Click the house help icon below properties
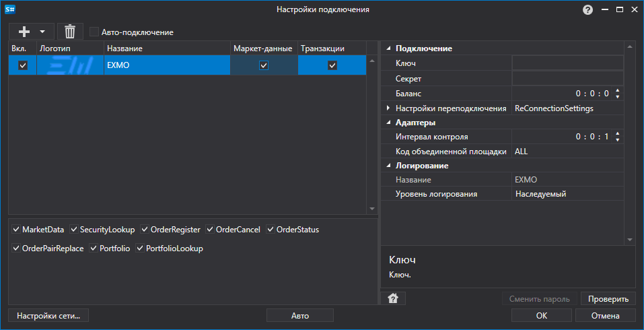Image resolution: width=644 pixels, height=330 pixels. tap(393, 298)
